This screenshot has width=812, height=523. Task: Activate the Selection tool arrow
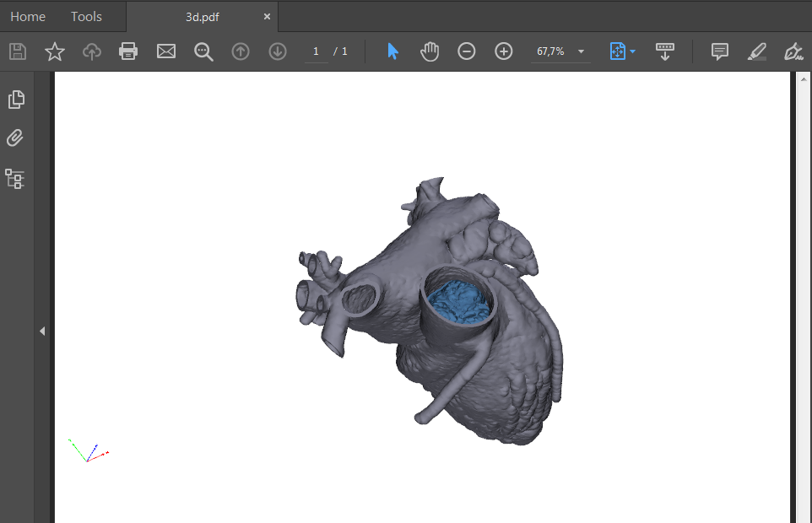392,51
